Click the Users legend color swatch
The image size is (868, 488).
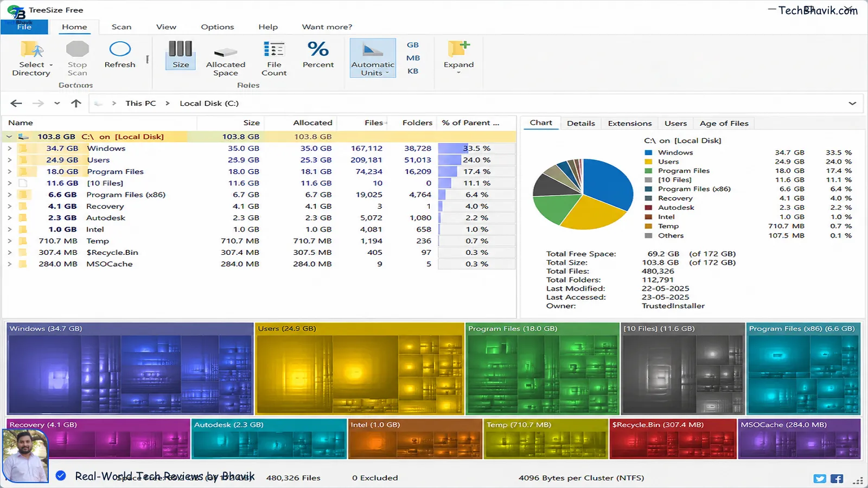(x=648, y=162)
